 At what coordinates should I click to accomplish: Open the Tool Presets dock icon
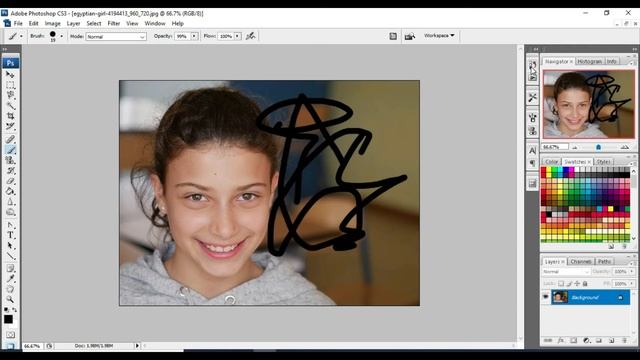[532, 98]
